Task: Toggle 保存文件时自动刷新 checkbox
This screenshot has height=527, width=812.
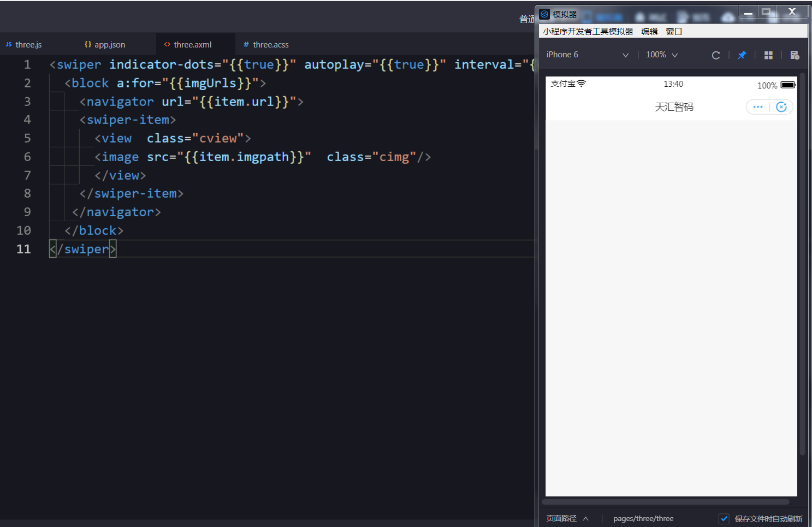Action: pyautogui.click(x=724, y=519)
